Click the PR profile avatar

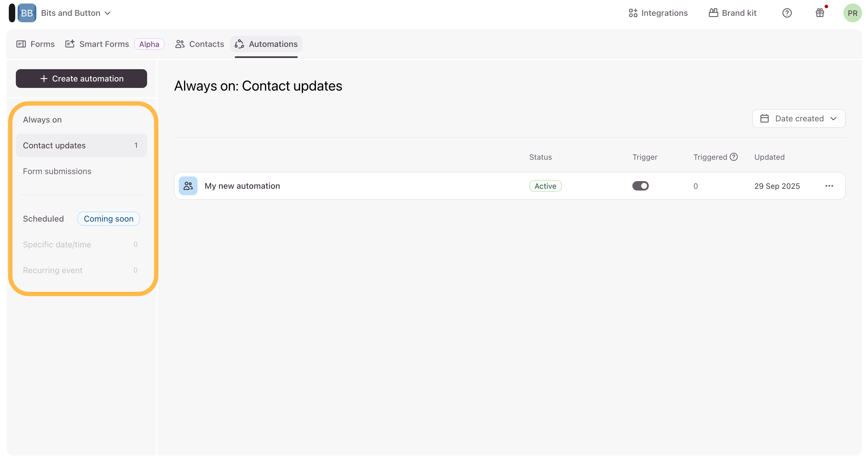pyautogui.click(x=852, y=13)
